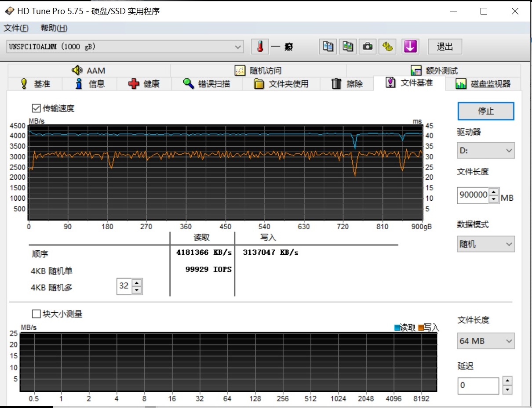Open the 文件(F) menu

16,28
